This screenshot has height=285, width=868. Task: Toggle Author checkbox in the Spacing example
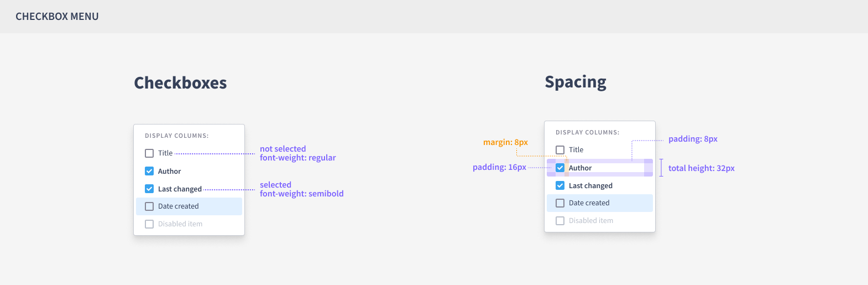pyautogui.click(x=560, y=168)
